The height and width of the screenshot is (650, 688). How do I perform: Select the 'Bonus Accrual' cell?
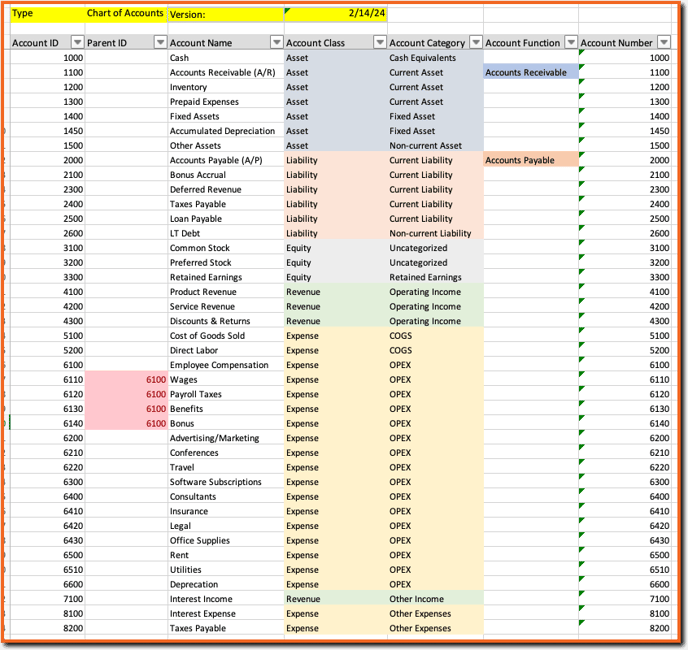pos(226,175)
